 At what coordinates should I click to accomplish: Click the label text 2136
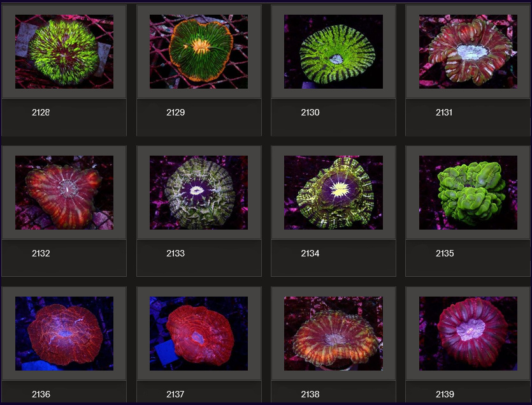tap(41, 394)
